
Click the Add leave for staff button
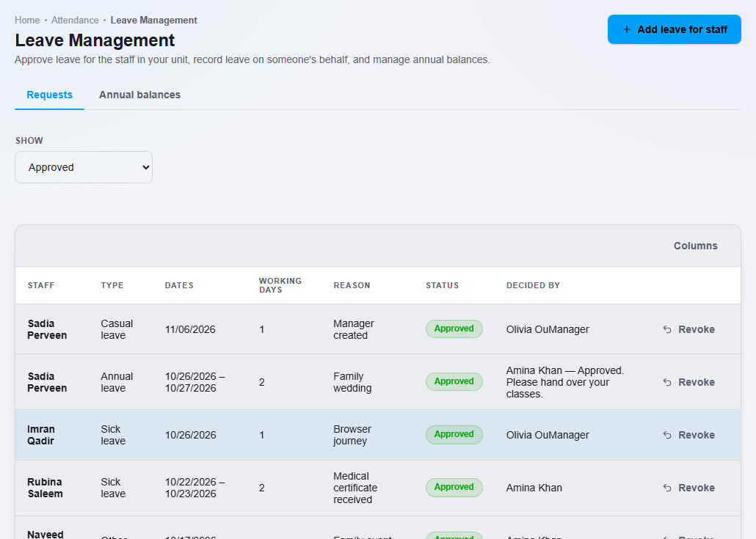[674, 29]
